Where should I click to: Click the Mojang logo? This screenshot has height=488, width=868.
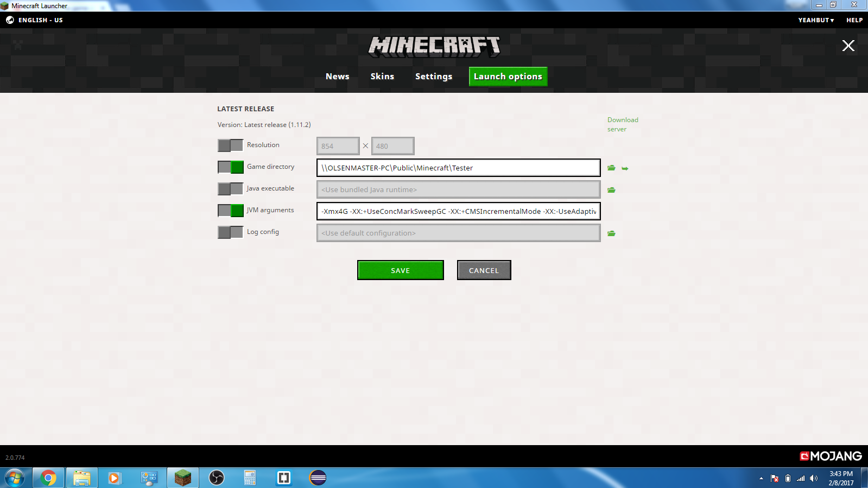coord(831,456)
